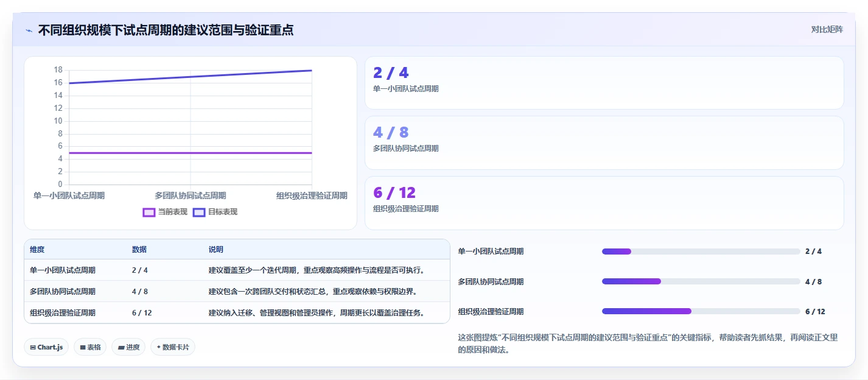Click the description starting 建议纳入迁移、管理视图

click(x=317, y=313)
